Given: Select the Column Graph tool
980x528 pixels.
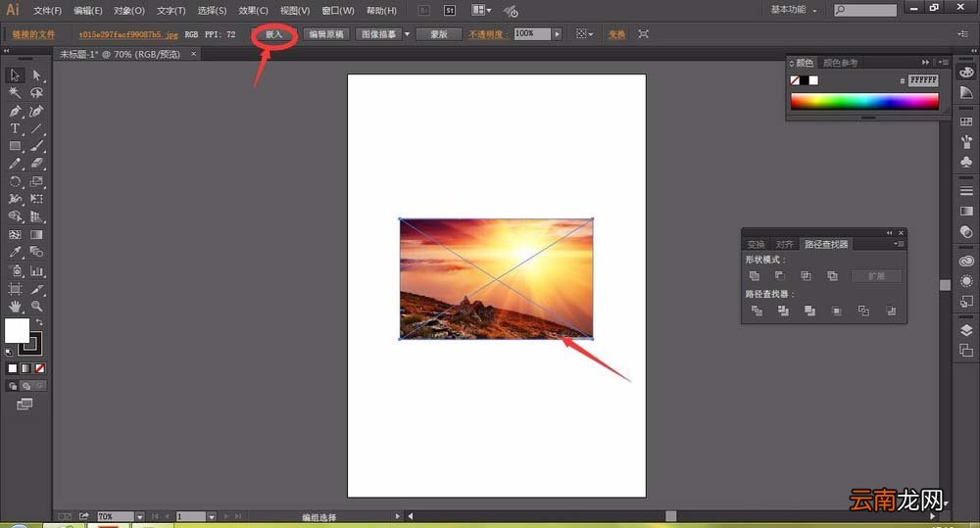Looking at the screenshot, I should 37,271.
